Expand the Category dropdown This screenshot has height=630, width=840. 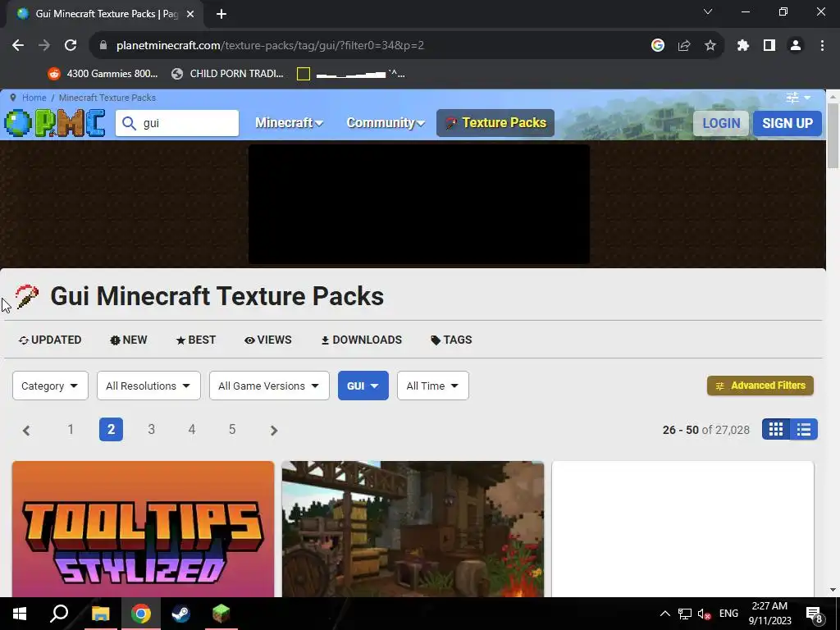(50, 386)
